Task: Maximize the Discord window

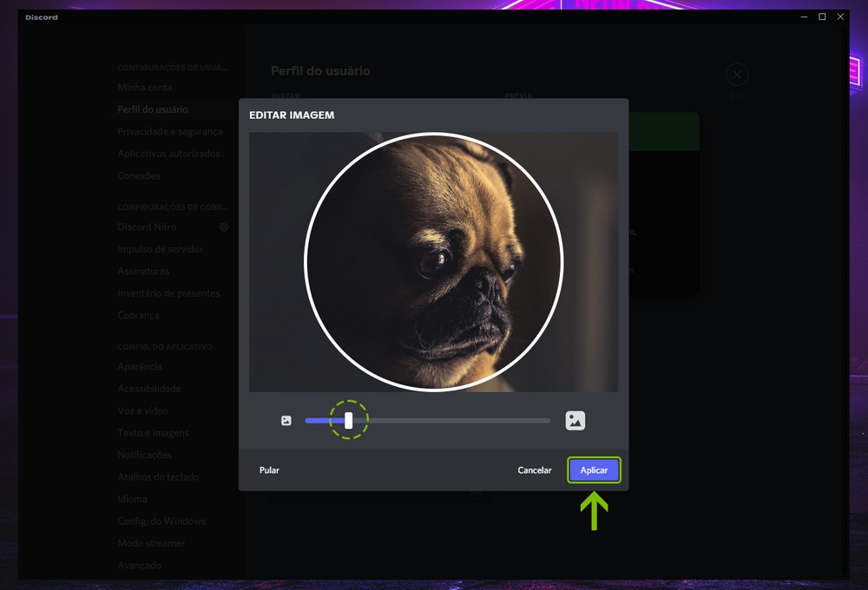Action: pos(822,17)
